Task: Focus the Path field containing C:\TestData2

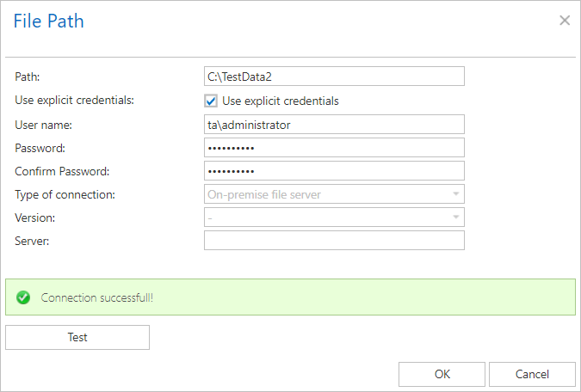Action: [334, 77]
